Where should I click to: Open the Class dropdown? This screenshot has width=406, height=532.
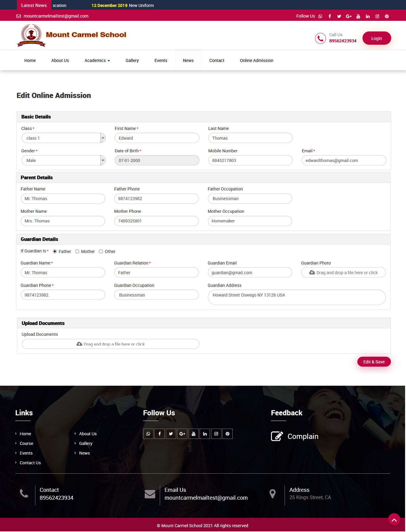63,138
